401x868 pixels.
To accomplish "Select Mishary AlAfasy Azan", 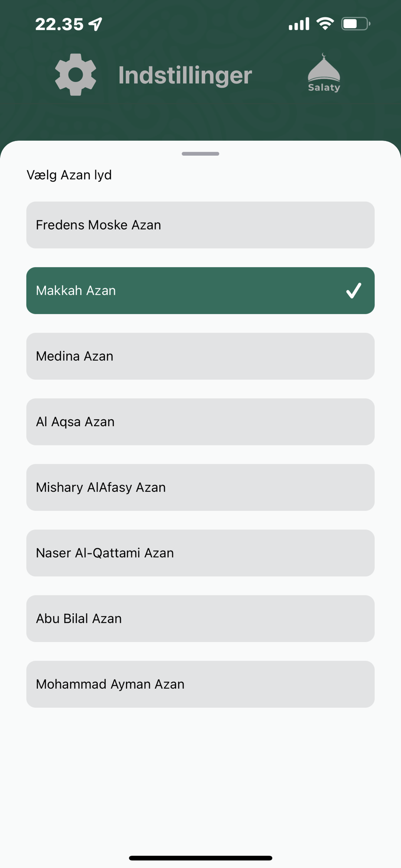I will [200, 487].
